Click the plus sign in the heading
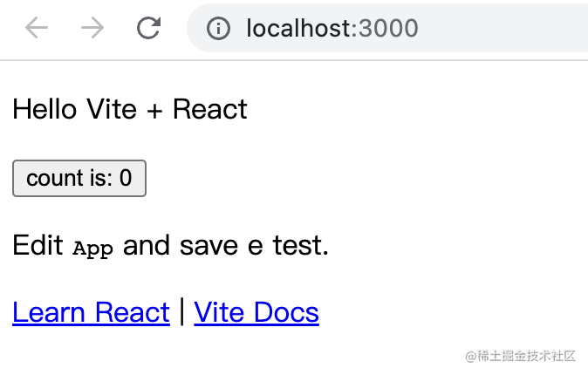Screen dimensions: 588x375 (x=156, y=110)
